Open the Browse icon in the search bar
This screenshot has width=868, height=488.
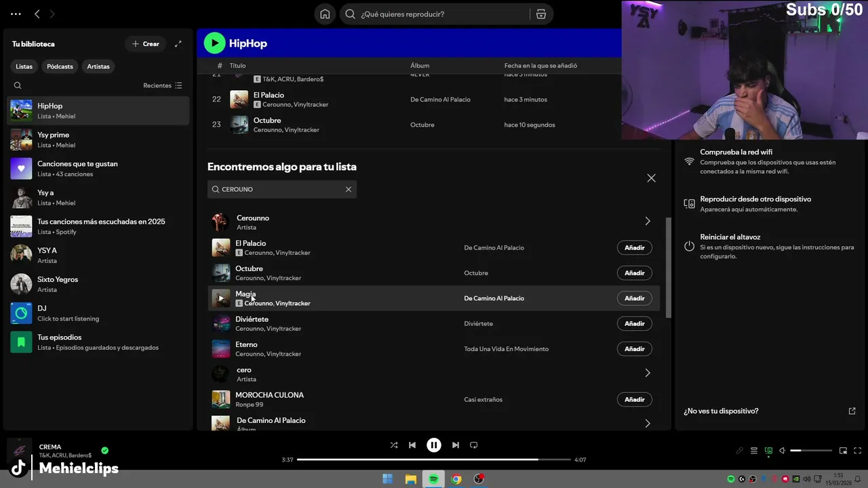pyautogui.click(x=541, y=14)
